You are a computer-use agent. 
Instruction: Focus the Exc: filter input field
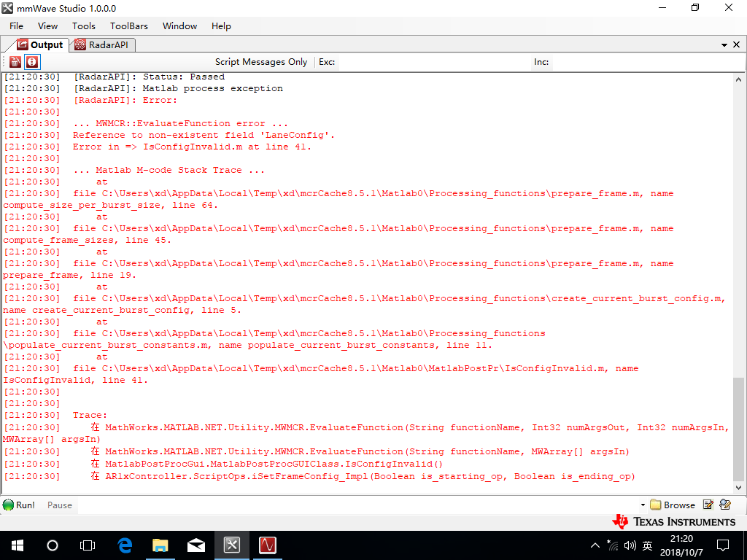pos(436,62)
